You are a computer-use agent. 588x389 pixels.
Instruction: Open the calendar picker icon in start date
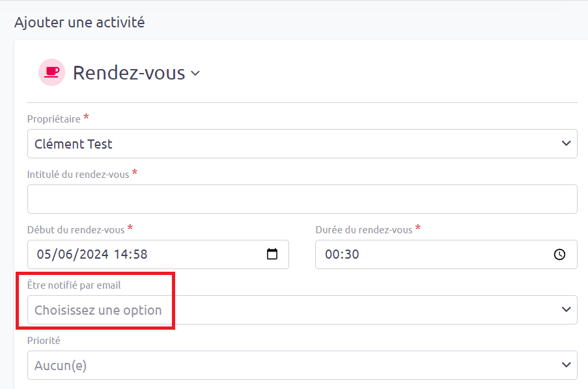pyautogui.click(x=272, y=254)
